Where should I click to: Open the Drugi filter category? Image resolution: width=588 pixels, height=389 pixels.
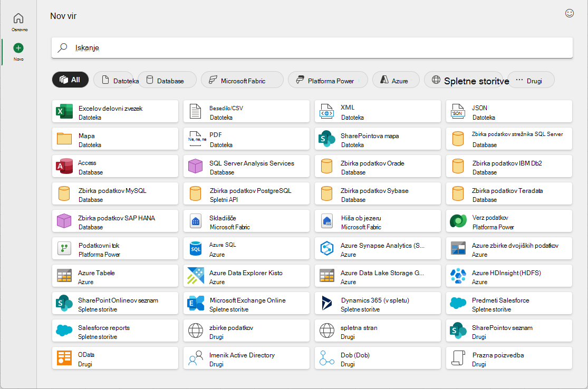[531, 80]
